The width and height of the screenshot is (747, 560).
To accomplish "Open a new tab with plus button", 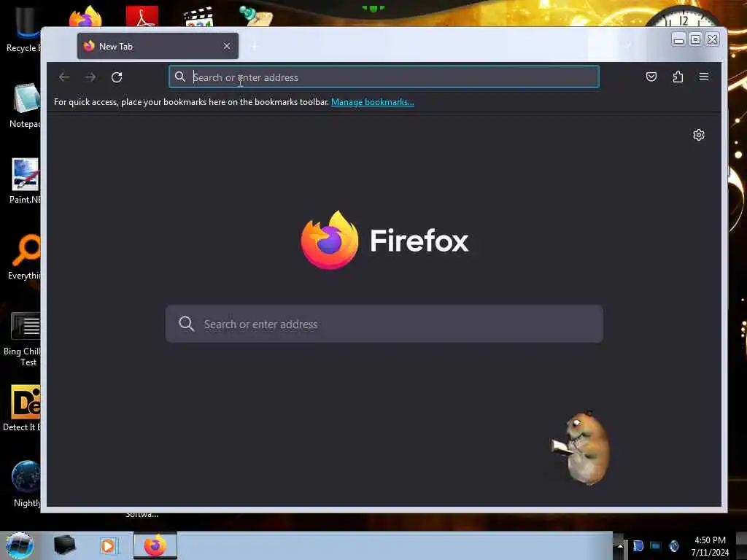I will [255, 46].
